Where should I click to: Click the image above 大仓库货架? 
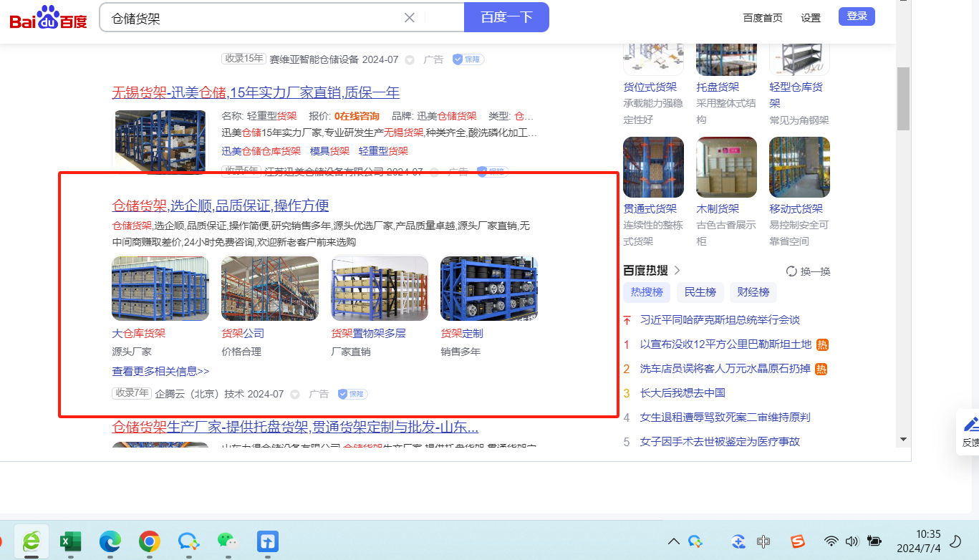coord(160,289)
